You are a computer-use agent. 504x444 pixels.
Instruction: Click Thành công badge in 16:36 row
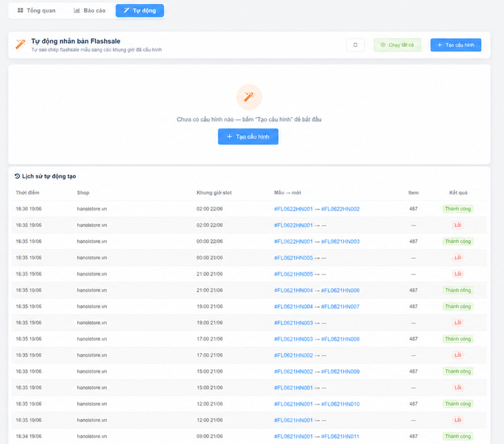click(458, 209)
